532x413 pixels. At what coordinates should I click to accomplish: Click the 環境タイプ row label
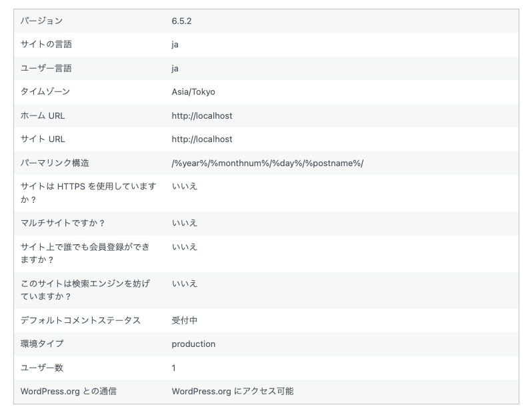[42, 344]
